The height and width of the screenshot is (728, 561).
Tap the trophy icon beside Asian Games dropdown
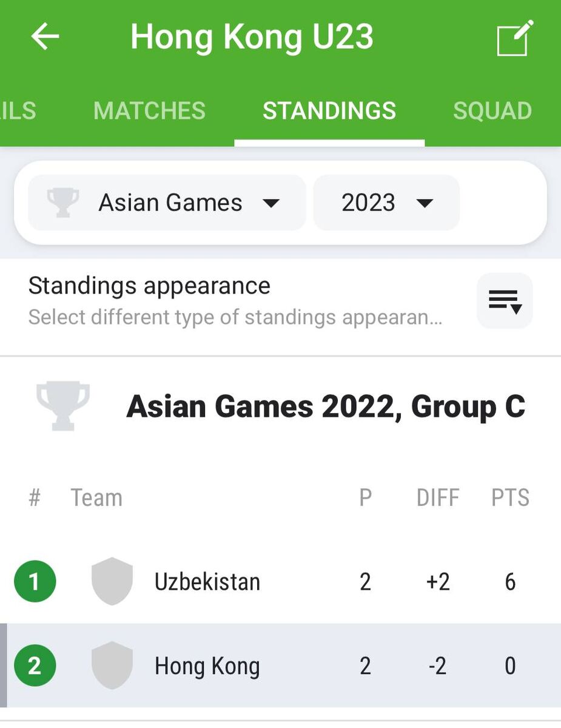click(x=63, y=203)
